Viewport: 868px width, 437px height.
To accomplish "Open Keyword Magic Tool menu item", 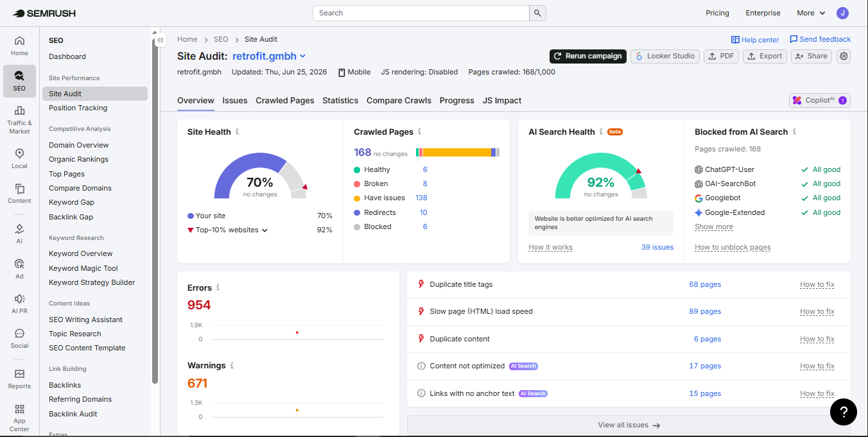I will [x=83, y=268].
